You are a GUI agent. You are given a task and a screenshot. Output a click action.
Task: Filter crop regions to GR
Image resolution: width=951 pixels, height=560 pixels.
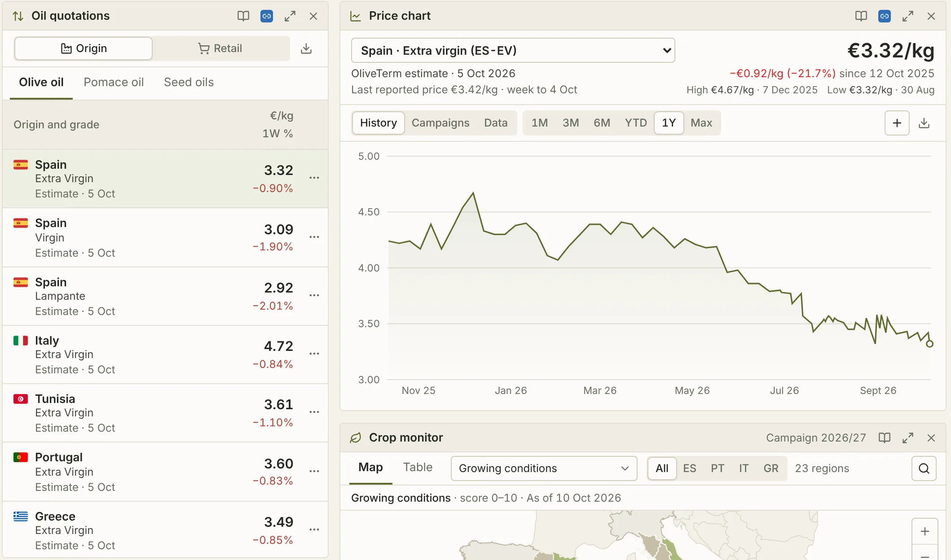771,468
